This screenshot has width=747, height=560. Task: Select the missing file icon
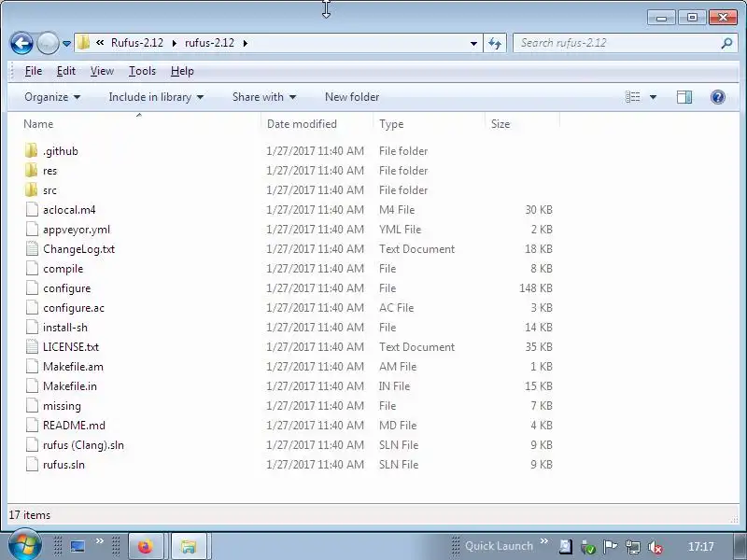[x=32, y=406]
